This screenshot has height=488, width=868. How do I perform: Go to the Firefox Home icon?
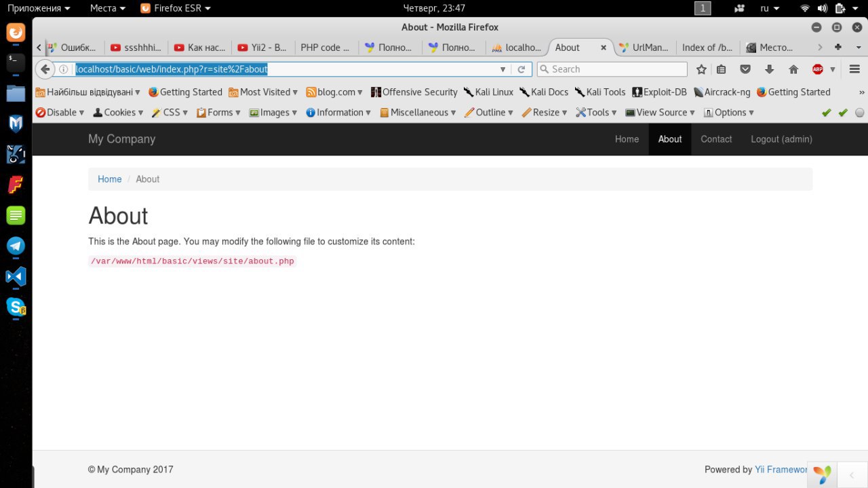point(793,69)
